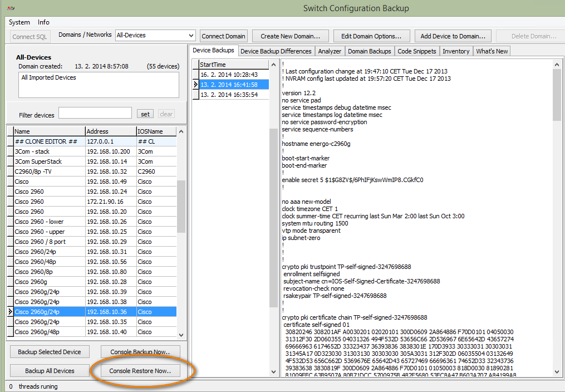The width and height of the screenshot is (565, 392).
Task: Click the device list scrollbar thumb
Action: [181, 206]
